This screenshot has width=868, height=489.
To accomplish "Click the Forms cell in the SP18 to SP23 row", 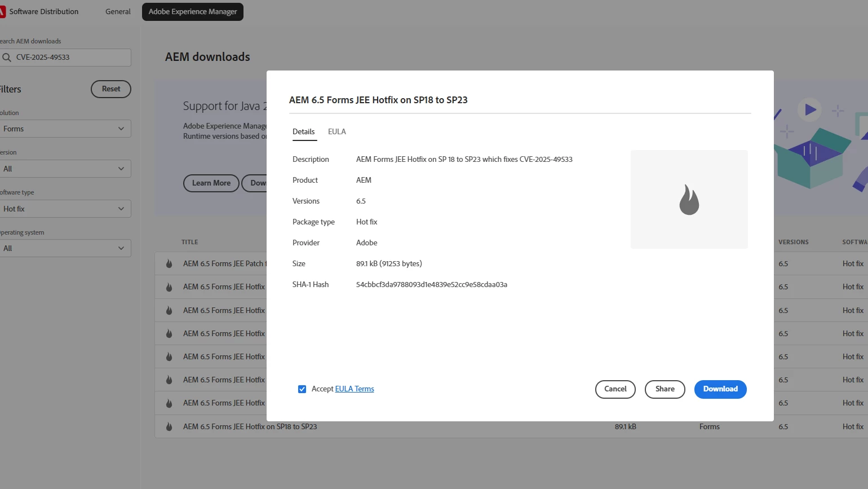I will point(710,427).
